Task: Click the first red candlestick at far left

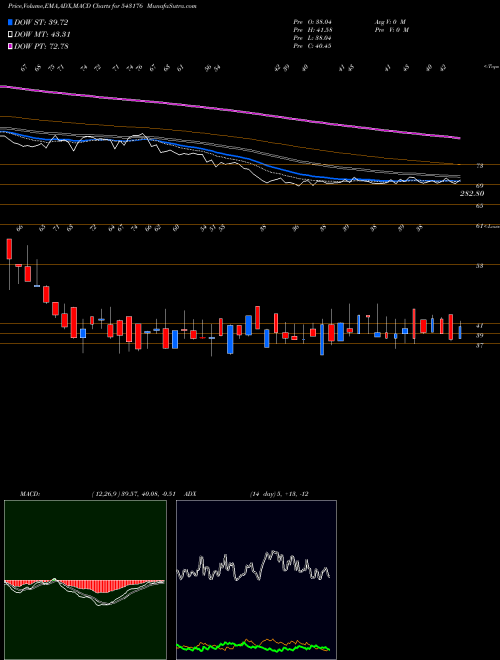Action: (9, 249)
